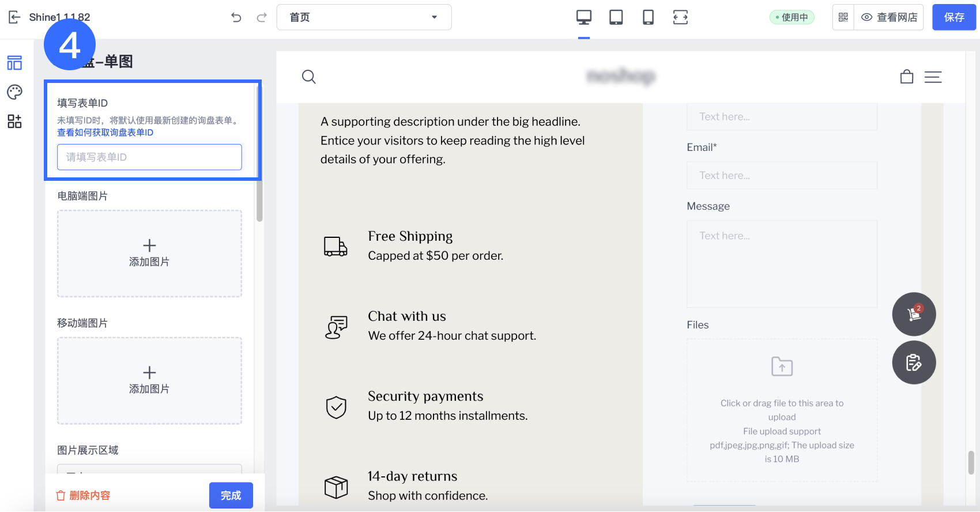Switch to full-width preview mode
Image resolution: width=980 pixels, height=512 pixels.
pyautogui.click(x=681, y=17)
